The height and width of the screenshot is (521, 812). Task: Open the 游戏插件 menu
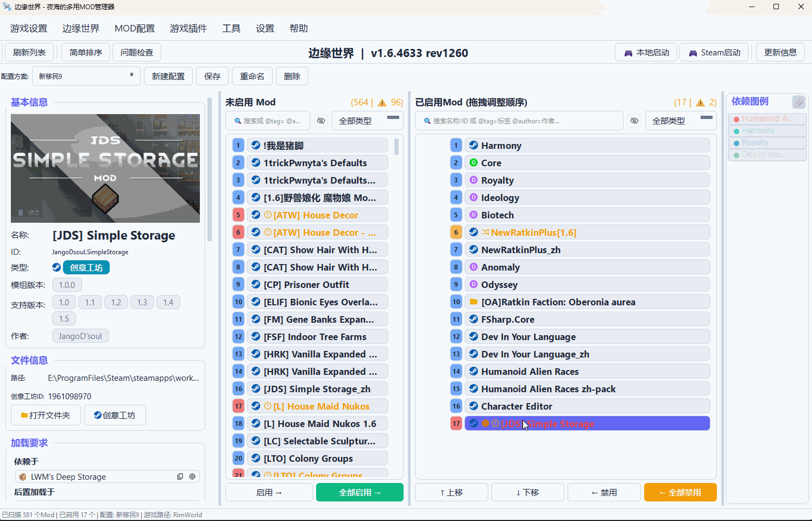click(x=188, y=28)
